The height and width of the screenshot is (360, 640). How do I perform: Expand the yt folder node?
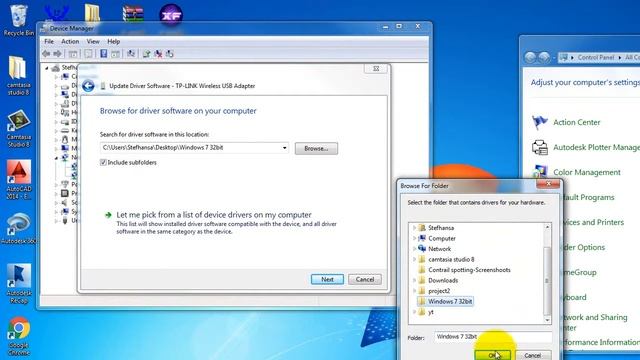pos(414,312)
